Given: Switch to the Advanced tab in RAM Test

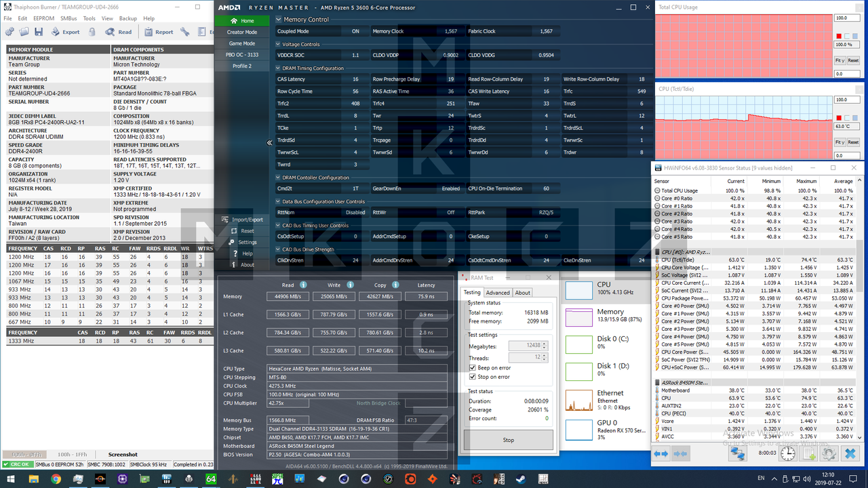Looking at the screenshot, I should (498, 293).
